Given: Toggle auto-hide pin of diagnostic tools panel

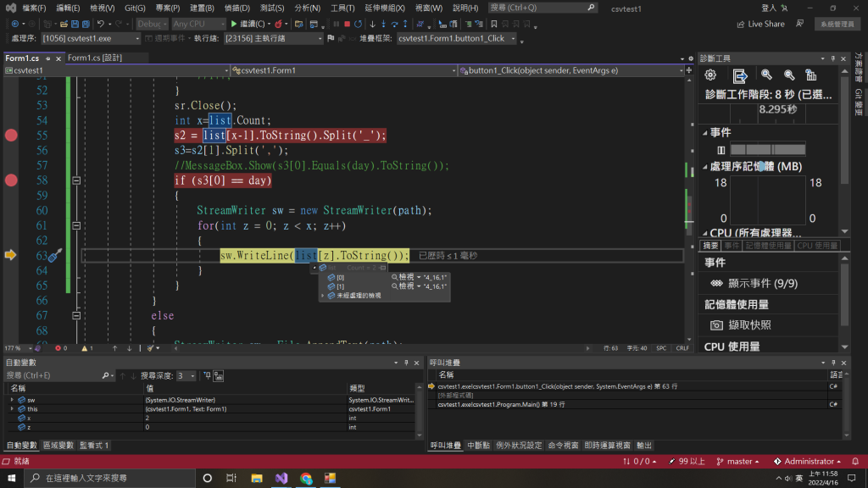Looking at the screenshot, I should pos(833,58).
